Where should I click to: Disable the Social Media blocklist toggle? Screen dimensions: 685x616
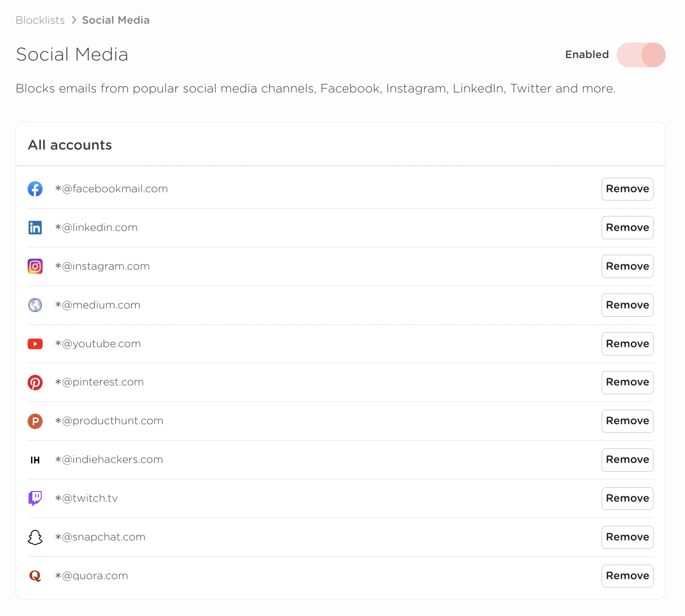click(640, 55)
